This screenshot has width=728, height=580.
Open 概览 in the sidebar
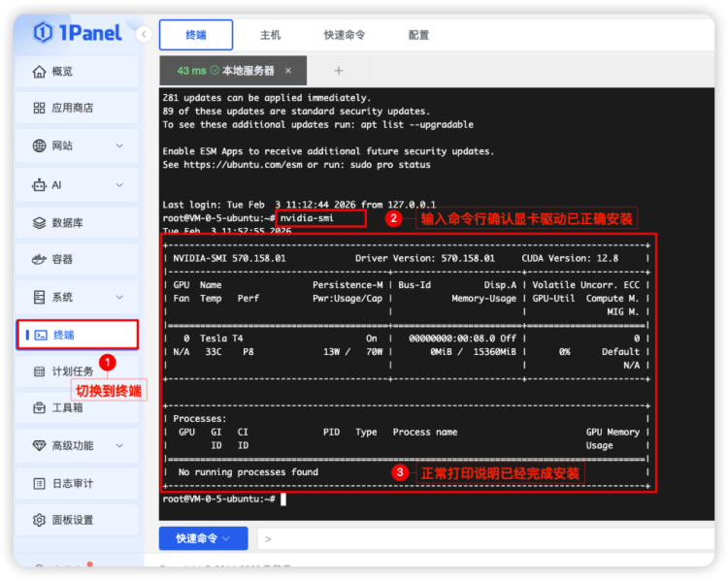point(77,72)
